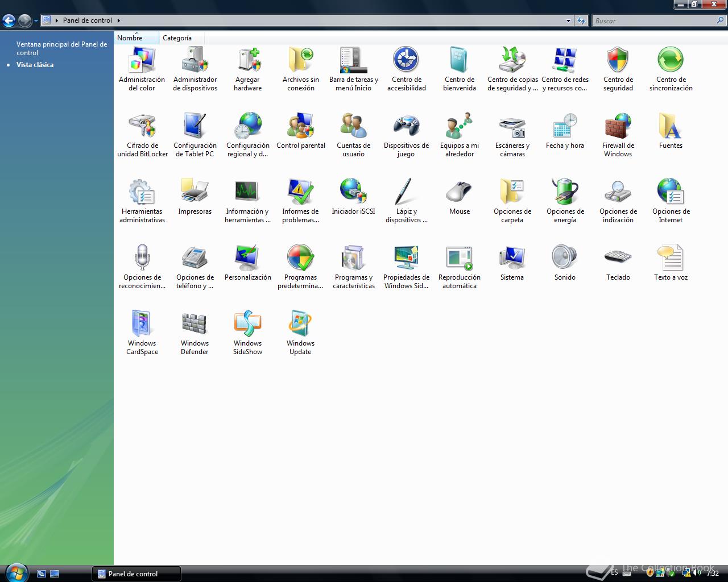Open Reproducción automática
728x582 pixels.
point(459,267)
